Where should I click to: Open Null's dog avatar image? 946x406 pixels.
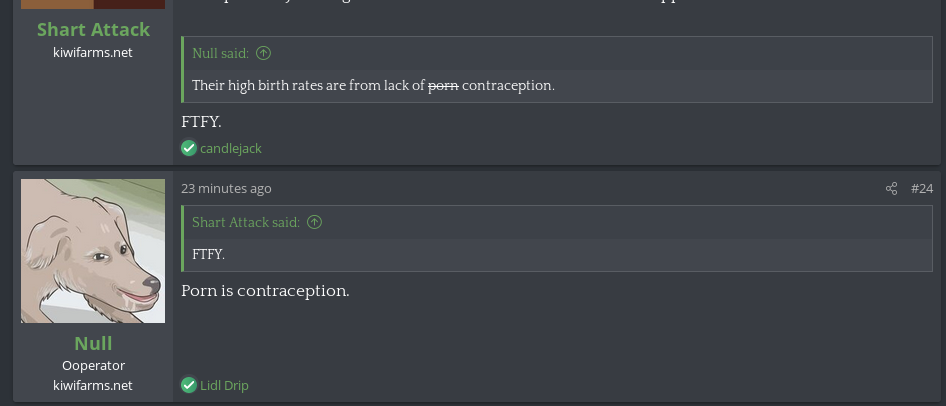click(93, 251)
